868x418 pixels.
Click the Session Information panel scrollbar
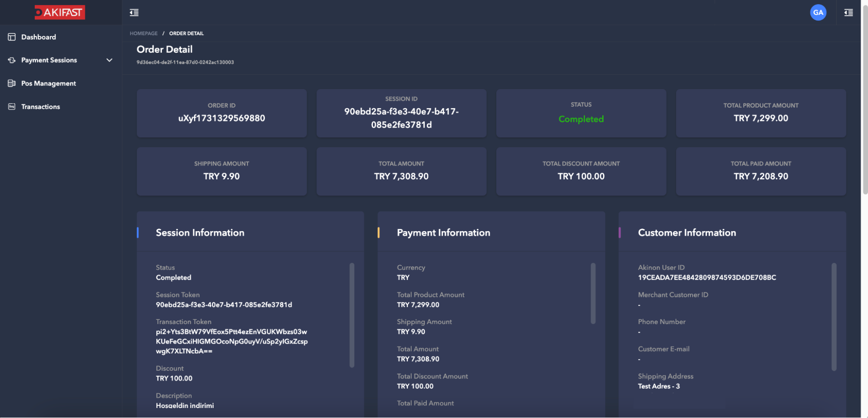point(352,315)
